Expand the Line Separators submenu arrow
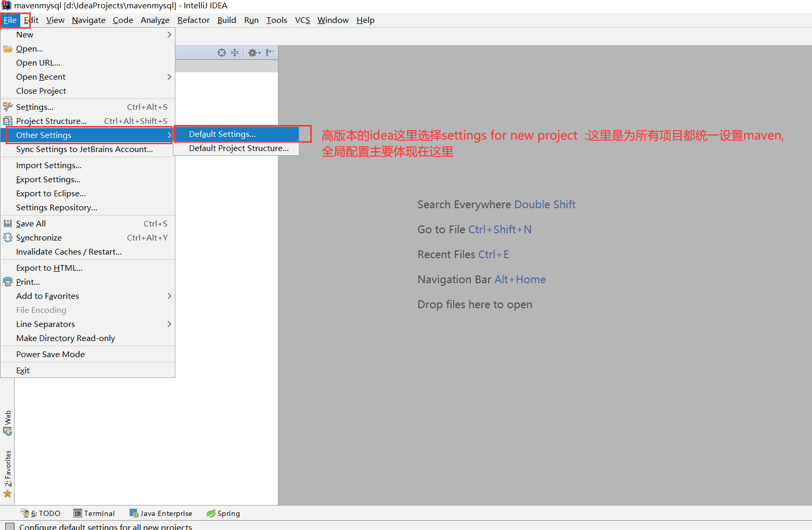This screenshot has height=530, width=812. pos(169,324)
